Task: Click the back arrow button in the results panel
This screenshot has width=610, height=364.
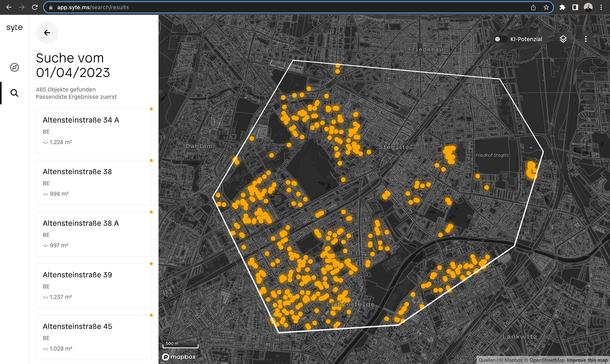Action: tap(47, 33)
